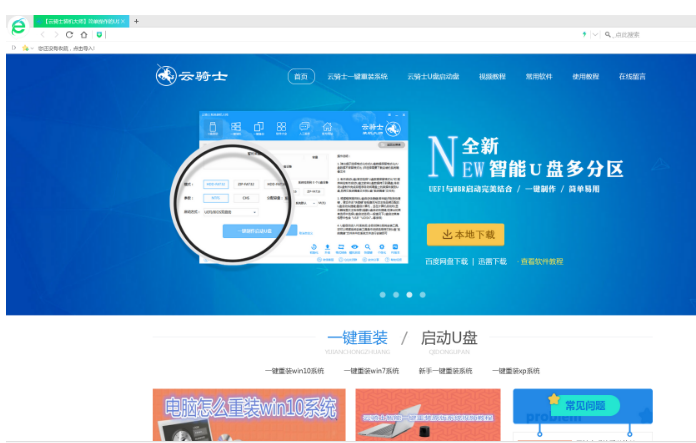Click the 百度网盘下载 link

click(447, 261)
